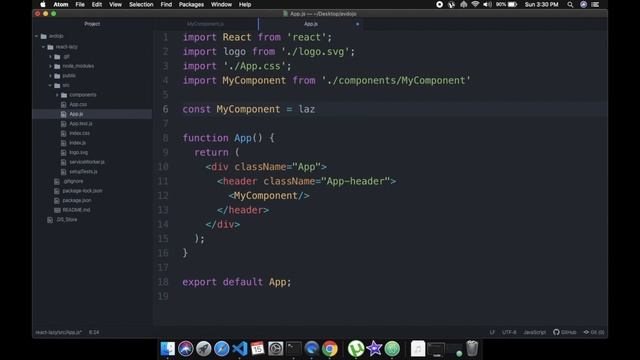Open the File menu
This screenshot has width=640, height=360.
[x=80, y=4]
